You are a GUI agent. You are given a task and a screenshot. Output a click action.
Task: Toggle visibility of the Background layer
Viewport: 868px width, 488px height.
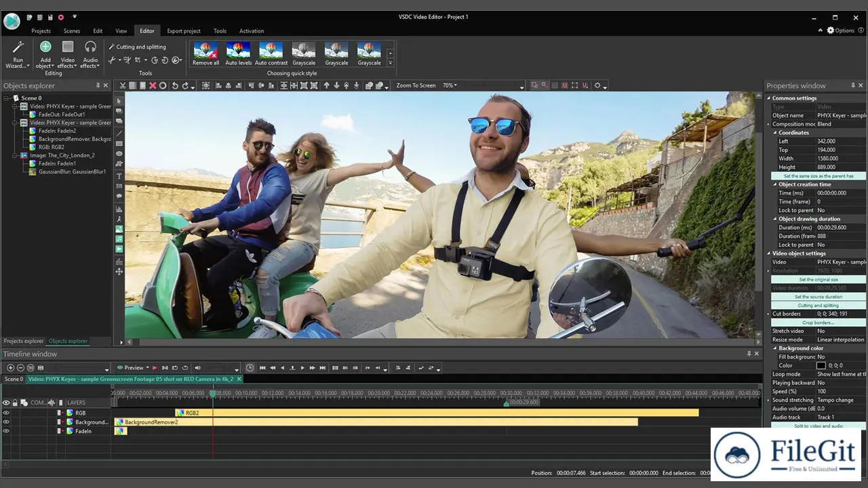pyautogui.click(x=6, y=422)
